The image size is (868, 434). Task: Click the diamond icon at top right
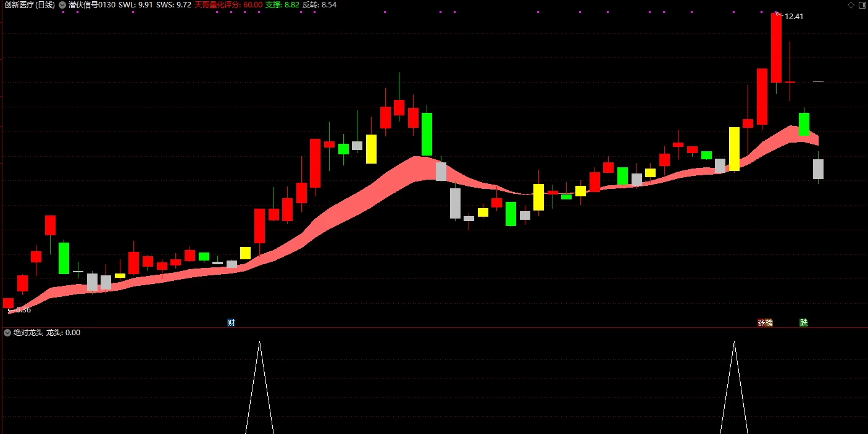pos(851,5)
